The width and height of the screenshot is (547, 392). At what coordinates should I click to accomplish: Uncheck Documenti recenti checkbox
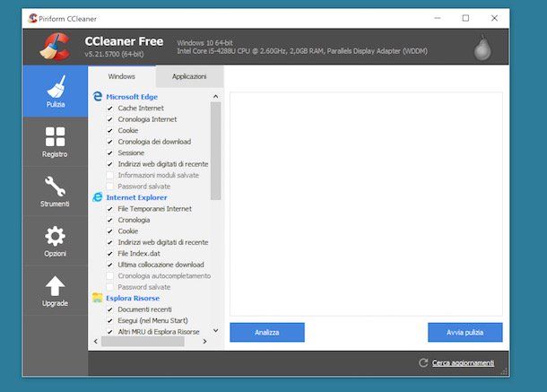click(110, 309)
